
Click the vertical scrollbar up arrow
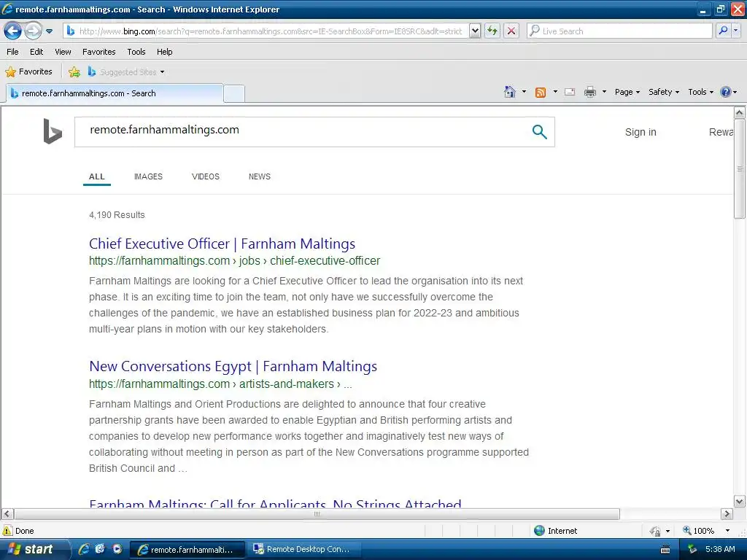pos(740,113)
